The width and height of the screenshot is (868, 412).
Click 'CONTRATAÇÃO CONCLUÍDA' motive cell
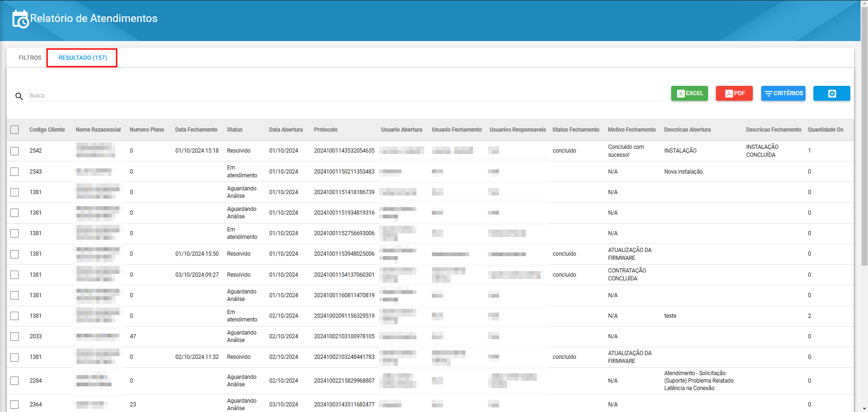(627, 274)
